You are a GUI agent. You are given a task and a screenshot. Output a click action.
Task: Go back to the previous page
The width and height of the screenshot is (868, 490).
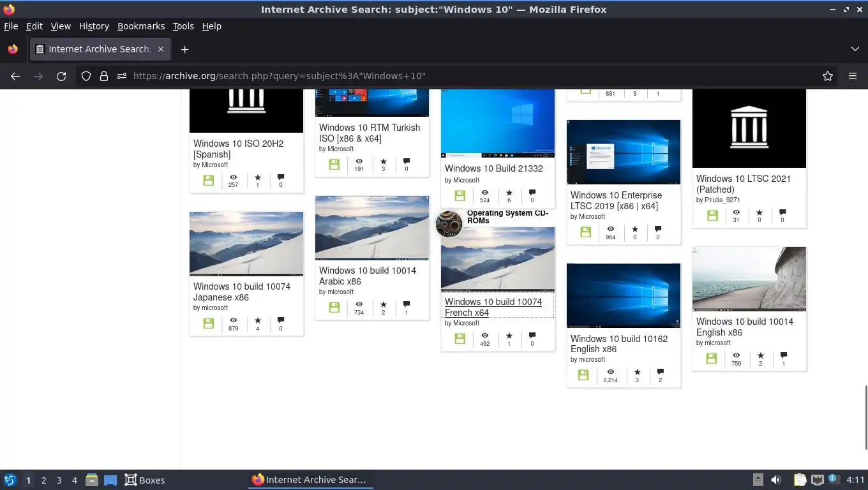click(x=15, y=76)
